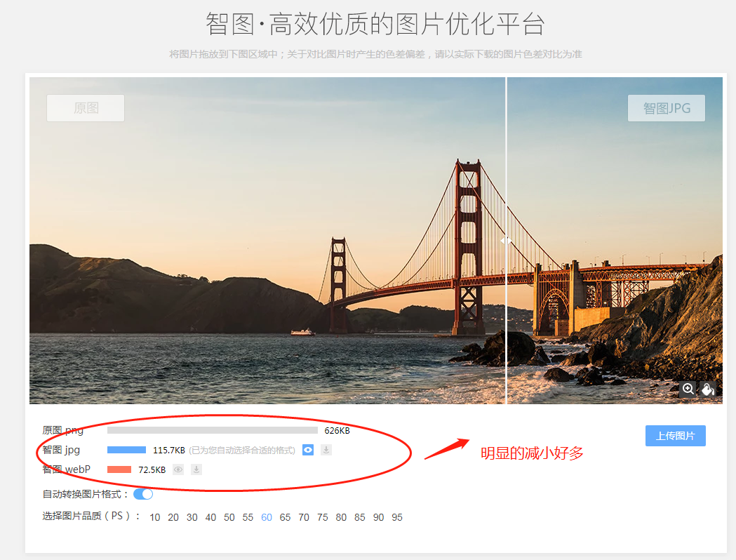This screenshot has width=736, height=560.
Task: Switch to the 智图JPG view label
Action: click(x=666, y=108)
